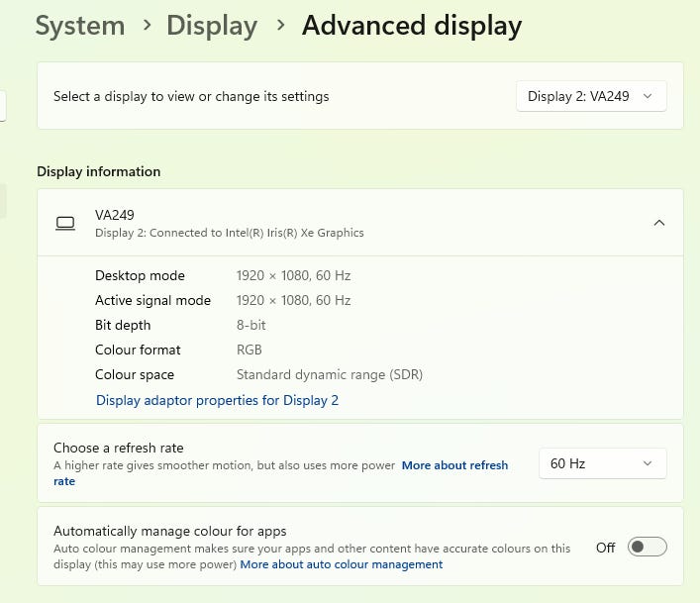Image resolution: width=700 pixels, height=603 pixels.
Task: Enable automatic colour management for apps
Action: (x=648, y=547)
